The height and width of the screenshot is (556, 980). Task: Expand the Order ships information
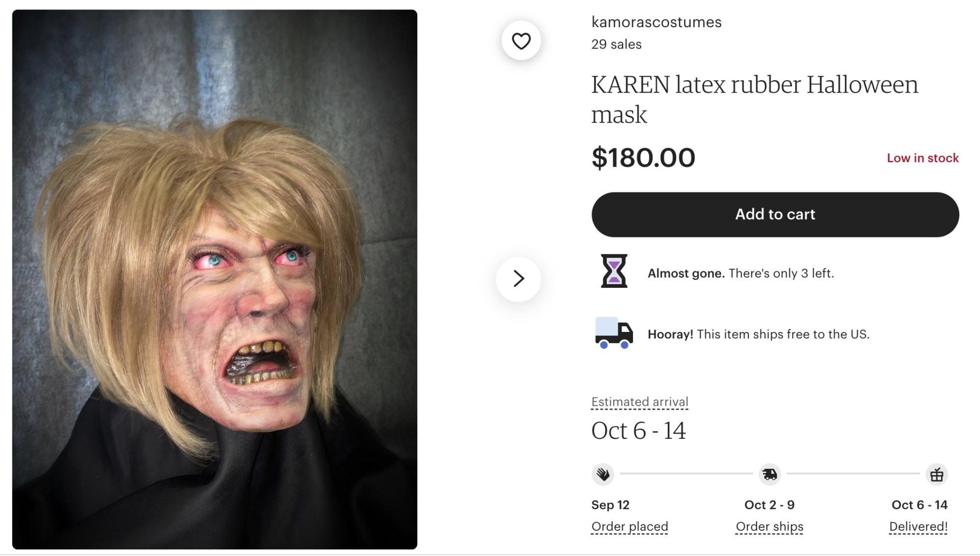pyautogui.click(x=769, y=526)
